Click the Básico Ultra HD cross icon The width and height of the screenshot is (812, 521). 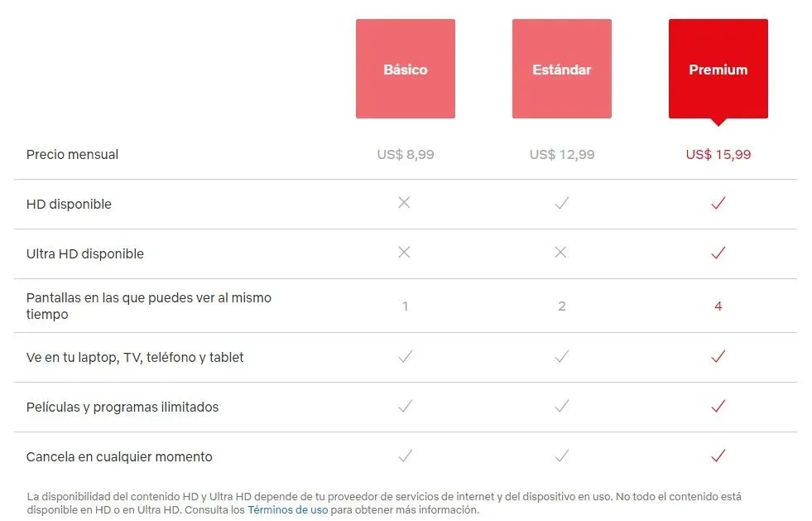404,253
